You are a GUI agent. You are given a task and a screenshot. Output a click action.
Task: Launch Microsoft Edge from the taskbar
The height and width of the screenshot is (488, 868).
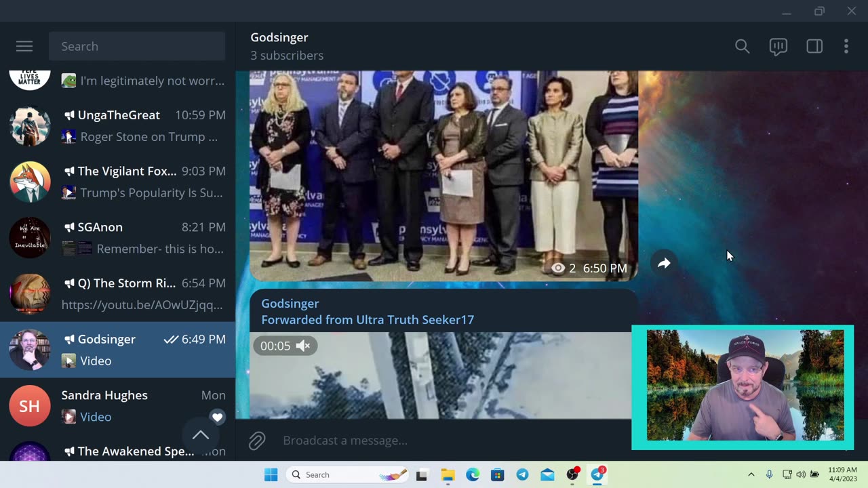473,475
